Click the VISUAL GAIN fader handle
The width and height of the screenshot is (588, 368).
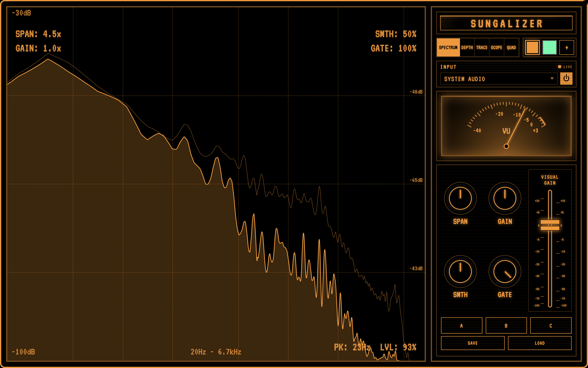(x=550, y=225)
